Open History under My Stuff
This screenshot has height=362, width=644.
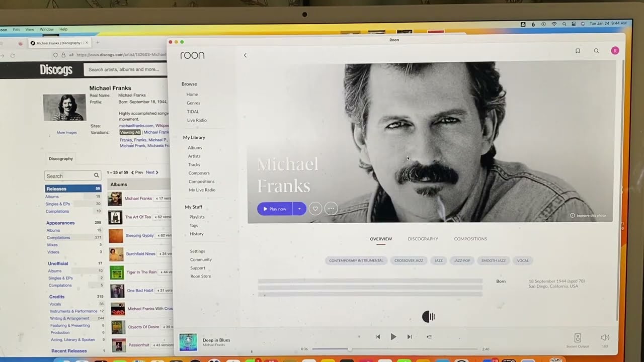click(197, 234)
